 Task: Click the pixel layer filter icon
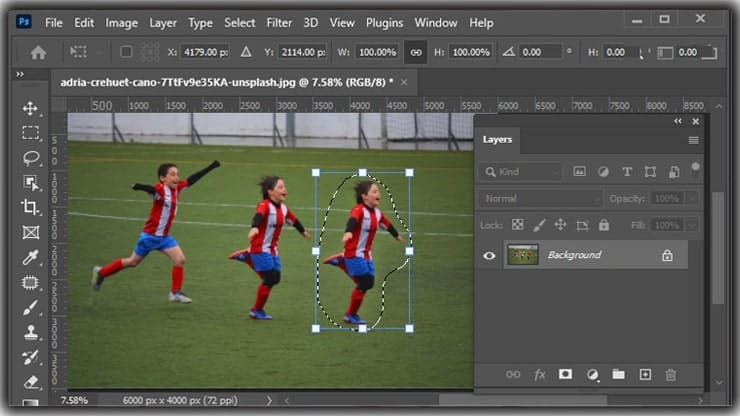pos(579,172)
